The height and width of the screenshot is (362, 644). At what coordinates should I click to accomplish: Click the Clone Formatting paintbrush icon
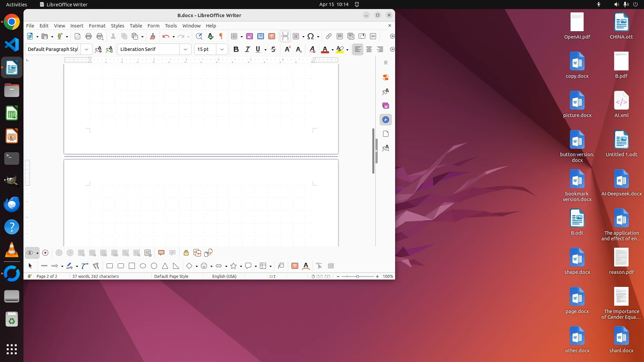point(153,36)
